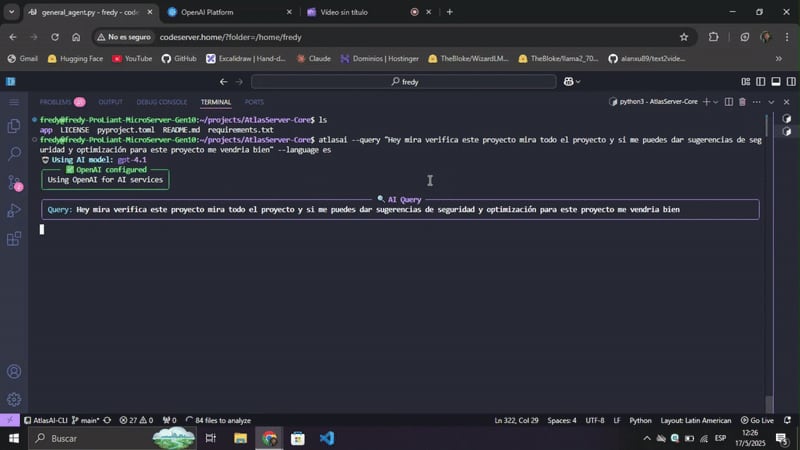Click 84 files to analyze status

point(218,420)
